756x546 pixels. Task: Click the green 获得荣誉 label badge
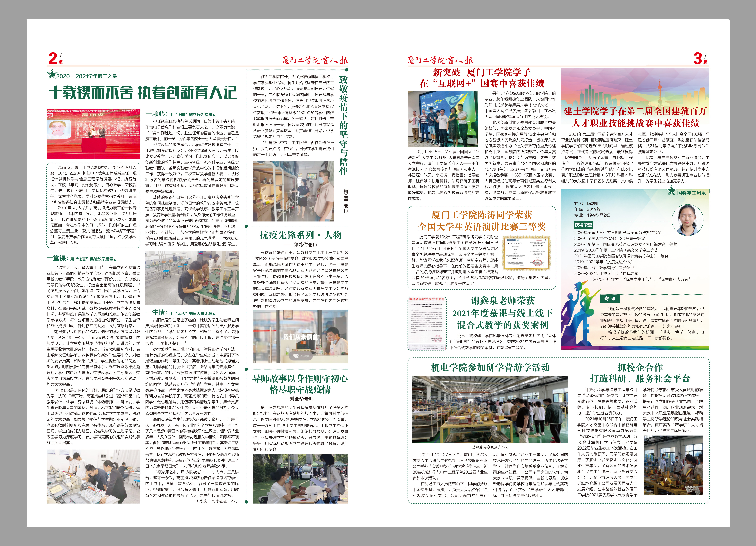click(x=583, y=225)
